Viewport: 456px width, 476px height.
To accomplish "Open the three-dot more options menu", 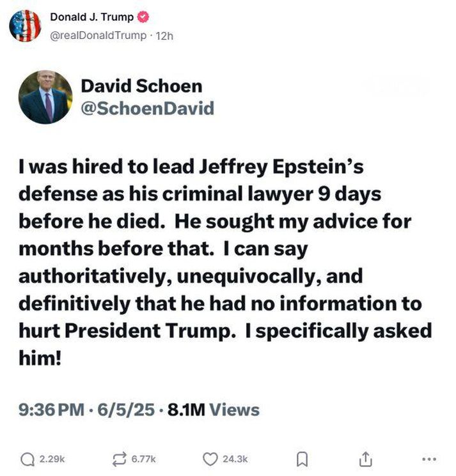I will point(430,459).
